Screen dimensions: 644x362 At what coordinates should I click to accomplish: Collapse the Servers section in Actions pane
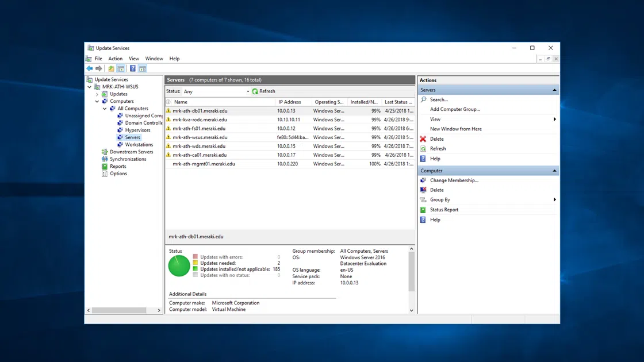pyautogui.click(x=554, y=90)
